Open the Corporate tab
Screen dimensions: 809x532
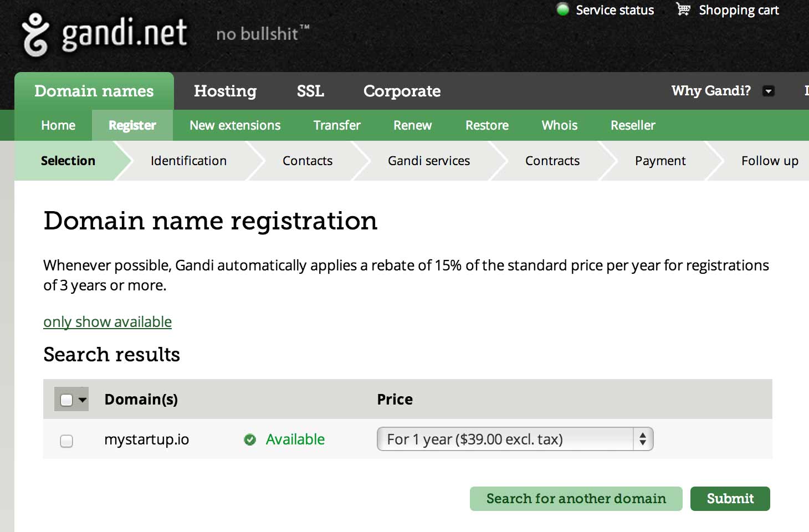pyautogui.click(x=402, y=91)
